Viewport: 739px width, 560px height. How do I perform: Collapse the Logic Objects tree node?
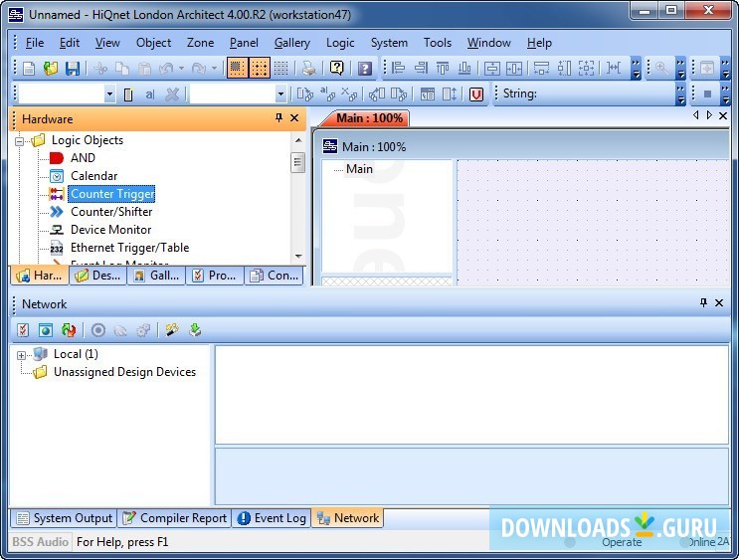point(19,141)
